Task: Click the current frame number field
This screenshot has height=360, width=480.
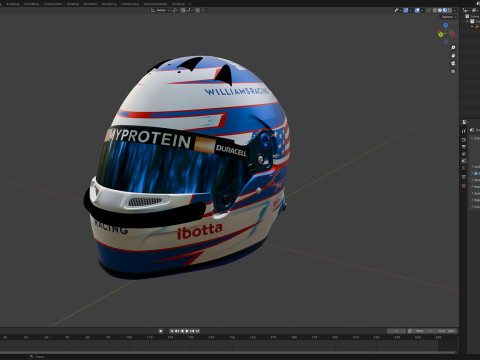Action: (x=396, y=331)
